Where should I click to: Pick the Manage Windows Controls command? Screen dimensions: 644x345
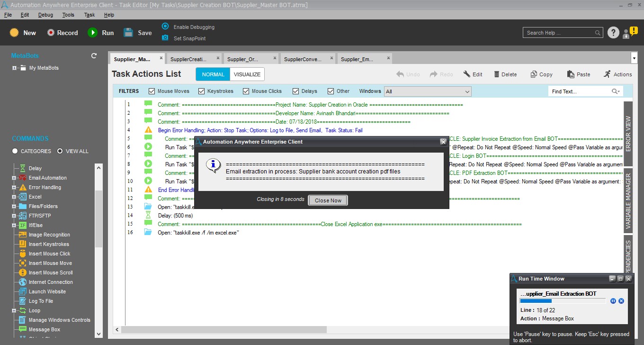coord(59,320)
